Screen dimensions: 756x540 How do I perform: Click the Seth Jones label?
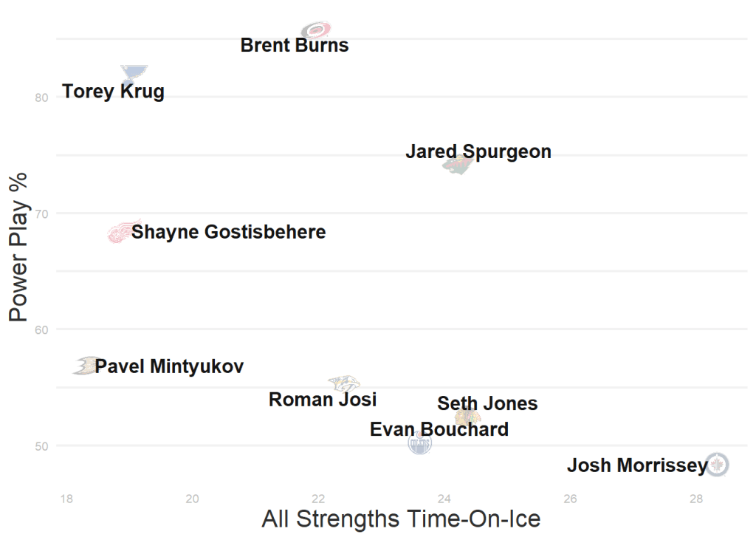[487, 404]
